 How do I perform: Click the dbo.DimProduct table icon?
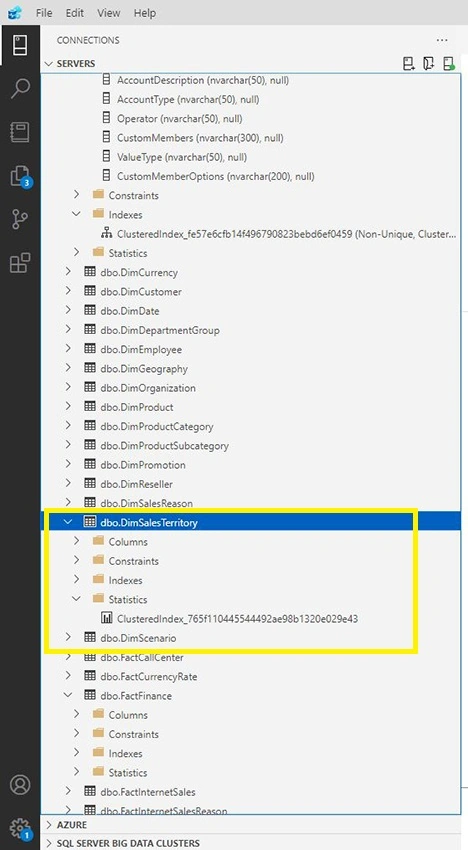90,407
